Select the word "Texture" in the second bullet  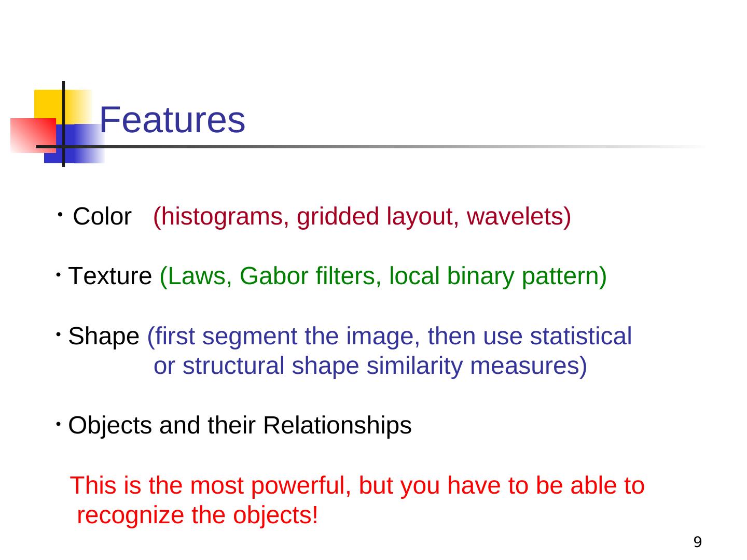[x=110, y=276]
